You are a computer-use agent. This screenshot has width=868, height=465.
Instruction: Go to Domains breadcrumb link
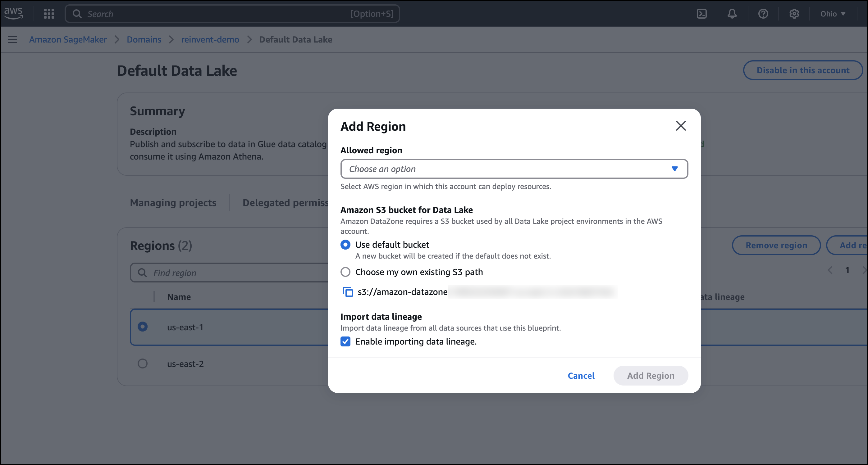pos(144,39)
